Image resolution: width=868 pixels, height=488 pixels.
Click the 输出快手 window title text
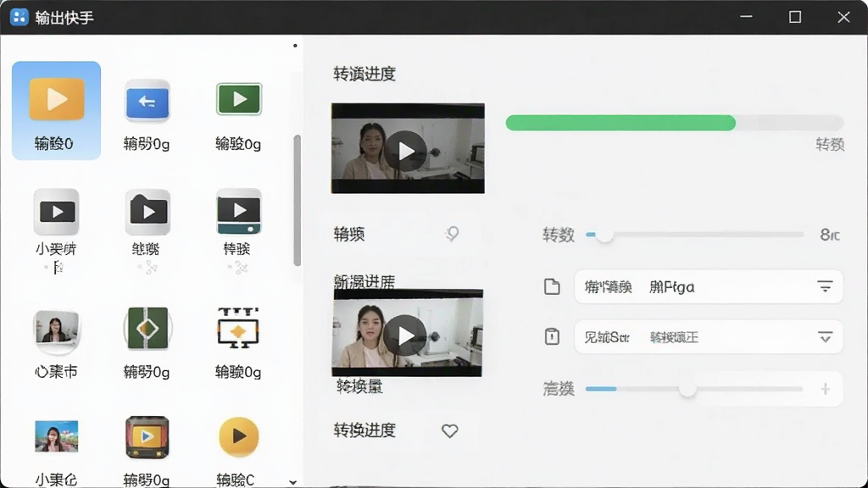pos(64,18)
